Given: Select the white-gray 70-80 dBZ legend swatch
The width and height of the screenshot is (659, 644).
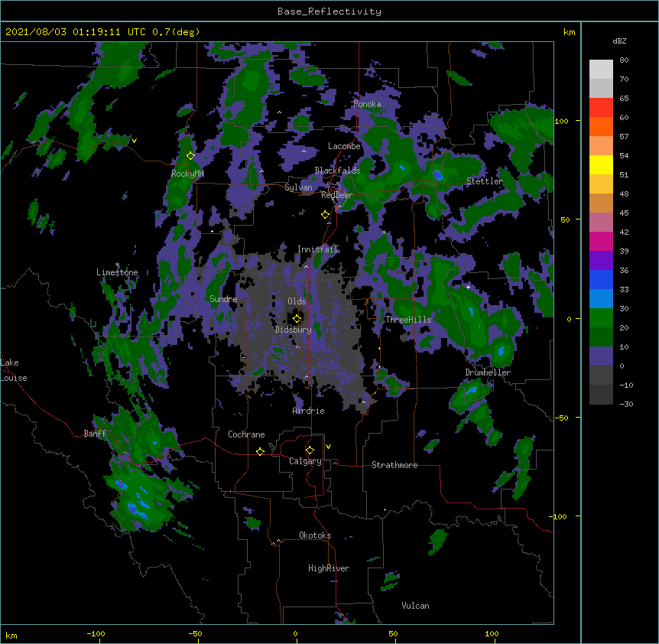Looking at the screenshot, I should point(601,70).
